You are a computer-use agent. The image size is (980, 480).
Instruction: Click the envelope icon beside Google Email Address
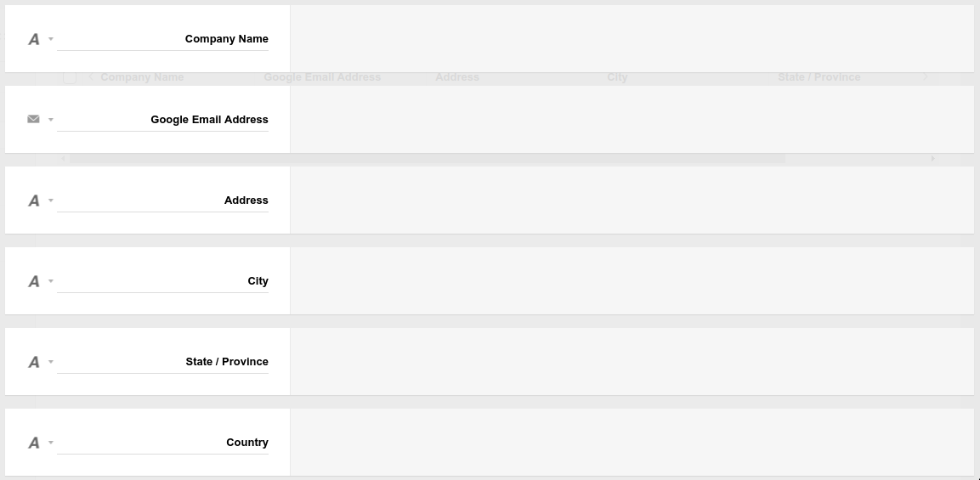pos(34,120)
